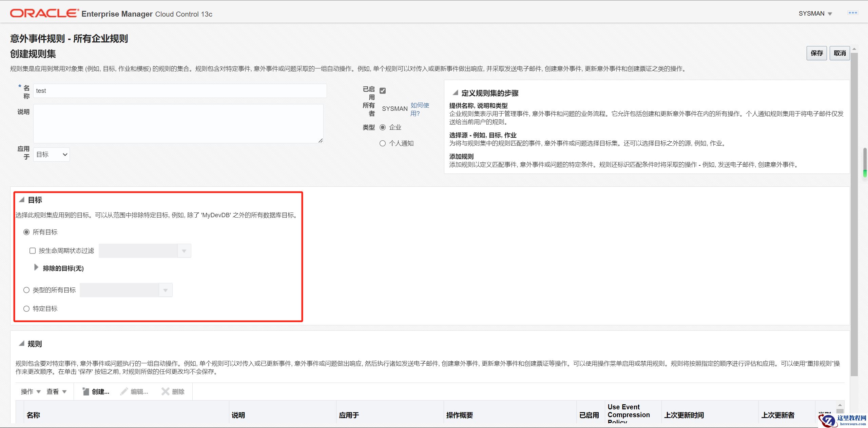Open the 应用于 目标 dropdown
Viewport: 868px width, 428px height.
pyautogui.click(x=52, y=155)
